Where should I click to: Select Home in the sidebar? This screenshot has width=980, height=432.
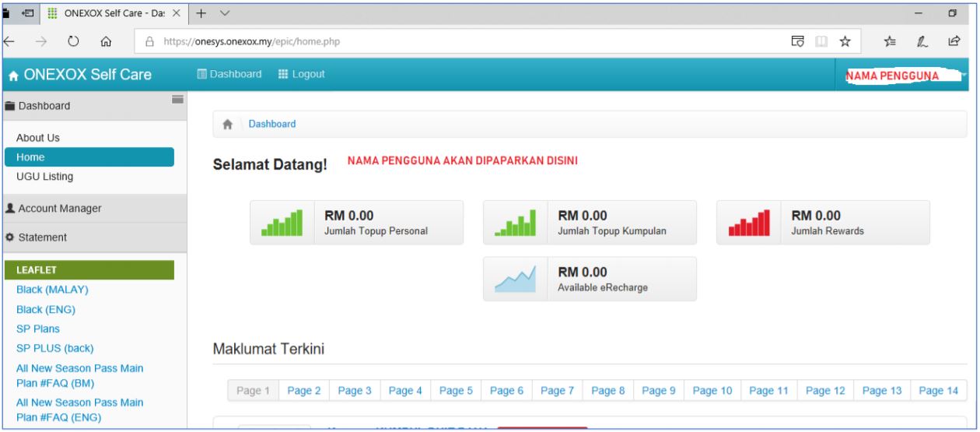(89, 157)
